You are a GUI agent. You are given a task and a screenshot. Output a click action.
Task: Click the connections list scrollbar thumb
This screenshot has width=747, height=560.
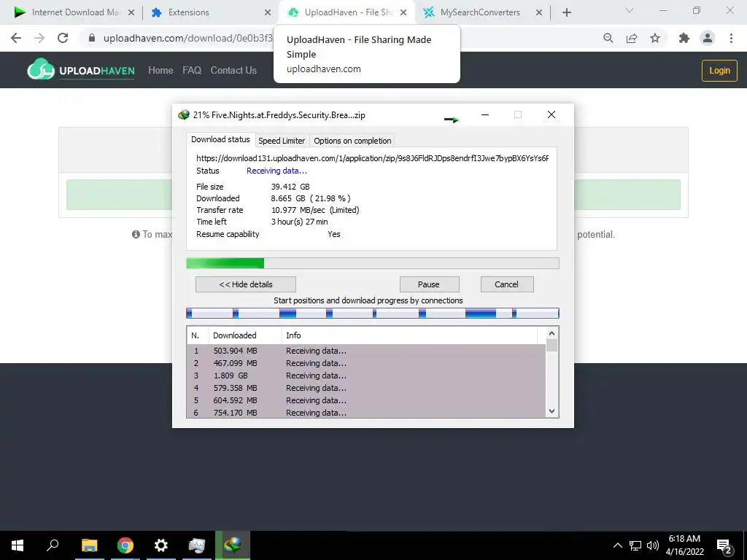[551, 345]
